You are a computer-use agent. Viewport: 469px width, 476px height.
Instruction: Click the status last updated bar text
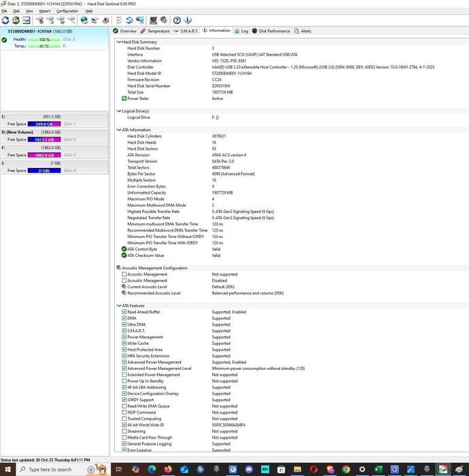46,460
